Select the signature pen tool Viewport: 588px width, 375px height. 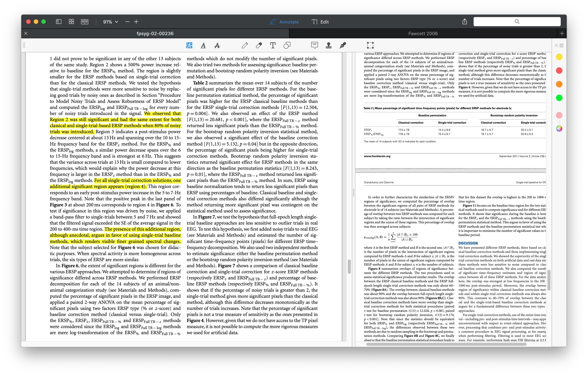click(x=343, y=45)
